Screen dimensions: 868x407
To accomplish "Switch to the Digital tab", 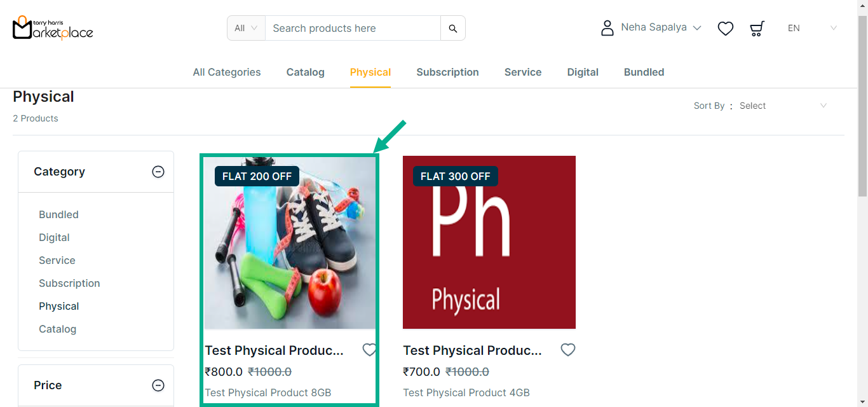I will tap(583, 72).
